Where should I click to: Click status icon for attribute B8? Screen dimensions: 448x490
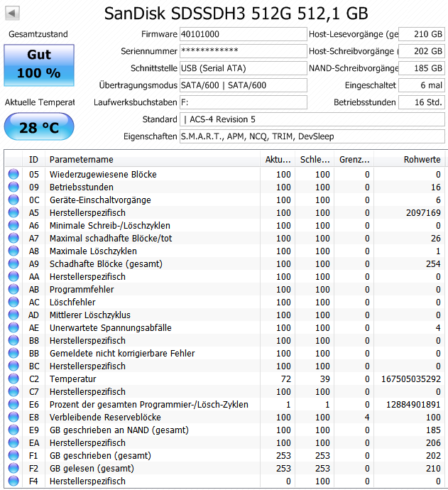click(x=13, y=340)
